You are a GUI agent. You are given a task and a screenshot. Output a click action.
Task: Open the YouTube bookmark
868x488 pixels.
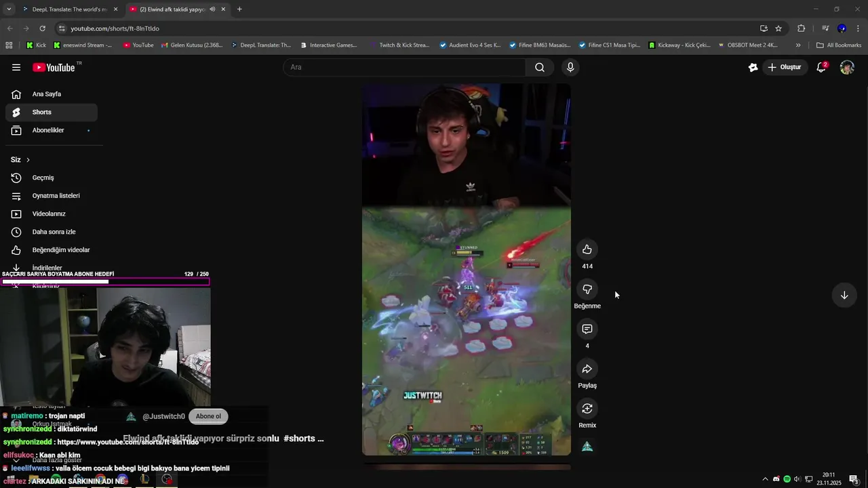point(138,45)
